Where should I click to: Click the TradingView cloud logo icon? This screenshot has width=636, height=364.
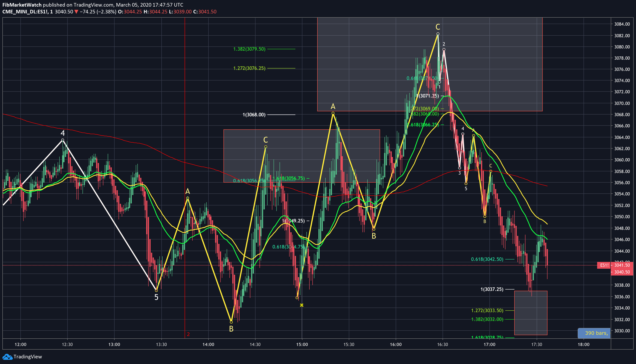click(7, 357)
